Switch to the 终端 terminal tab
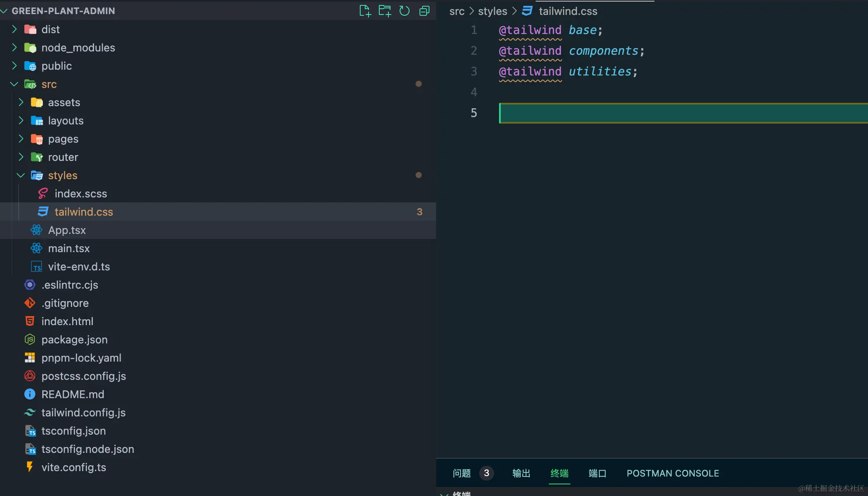The width and height of the screenshot is (868, 496). coord(560,473)
